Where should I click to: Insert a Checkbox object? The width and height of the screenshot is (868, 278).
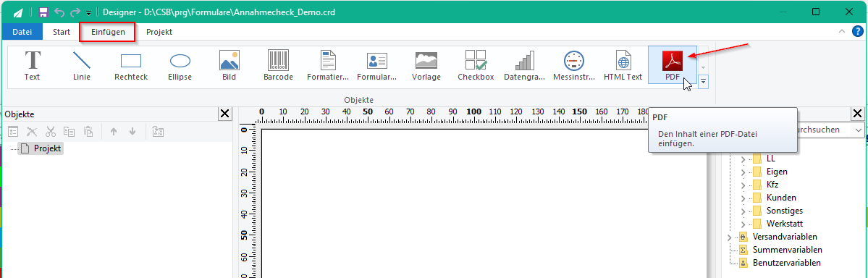[476, 65]
